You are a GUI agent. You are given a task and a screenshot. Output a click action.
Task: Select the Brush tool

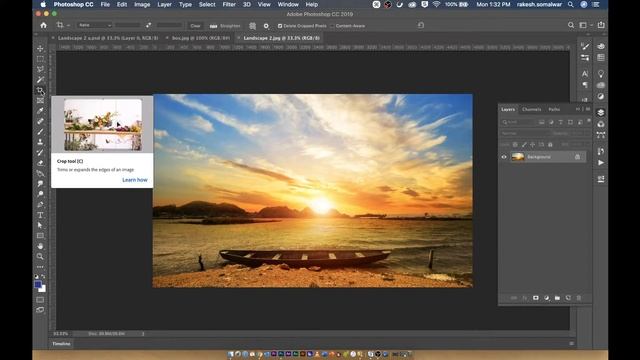(40, 132)
